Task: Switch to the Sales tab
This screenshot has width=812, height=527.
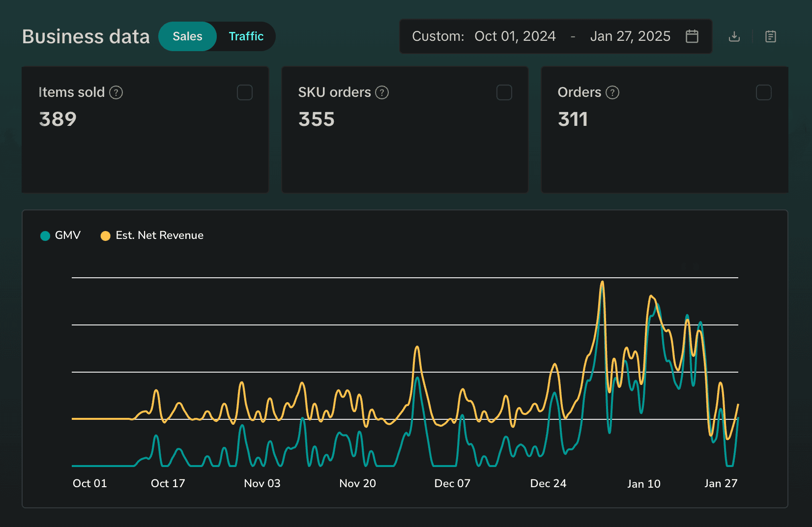Action: click(187, 36)
